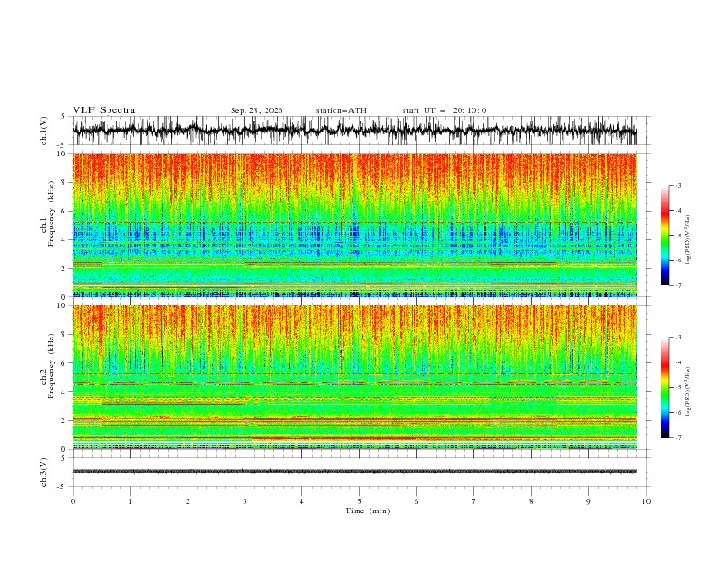Click the 10 tick on time axis
Viewport: 728px width, 563px height.
coord(646,501)
